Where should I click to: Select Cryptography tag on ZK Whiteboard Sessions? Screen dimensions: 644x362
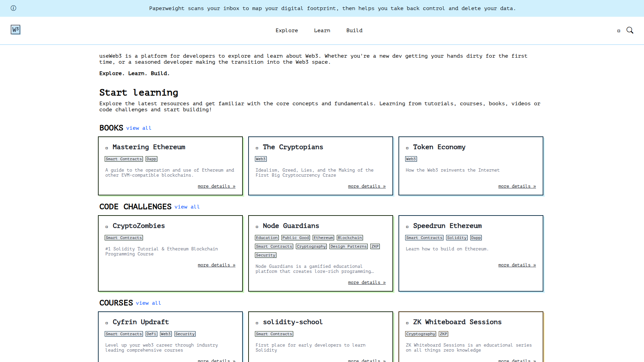click(x=421, y=334)
